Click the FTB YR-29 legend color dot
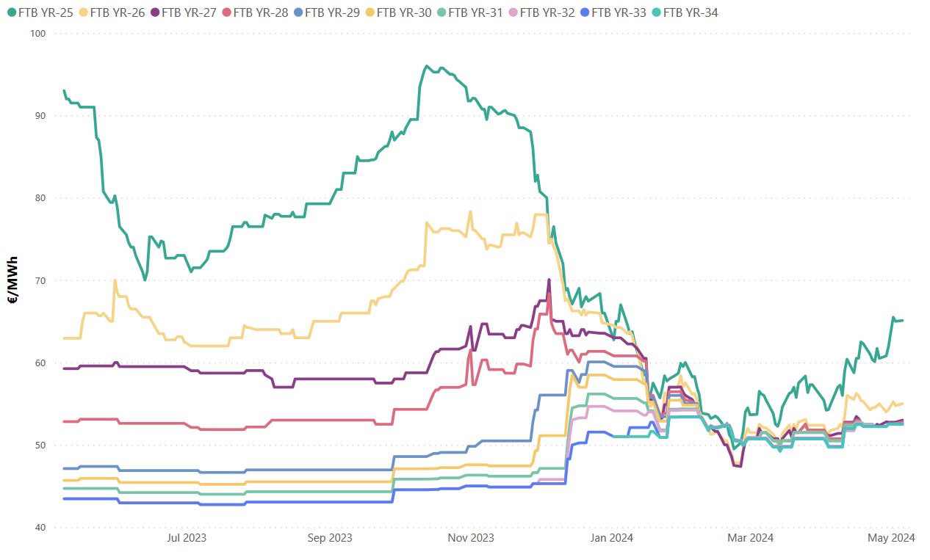The height and width of the screenshot is (560, 930). [x=298, y=12]
